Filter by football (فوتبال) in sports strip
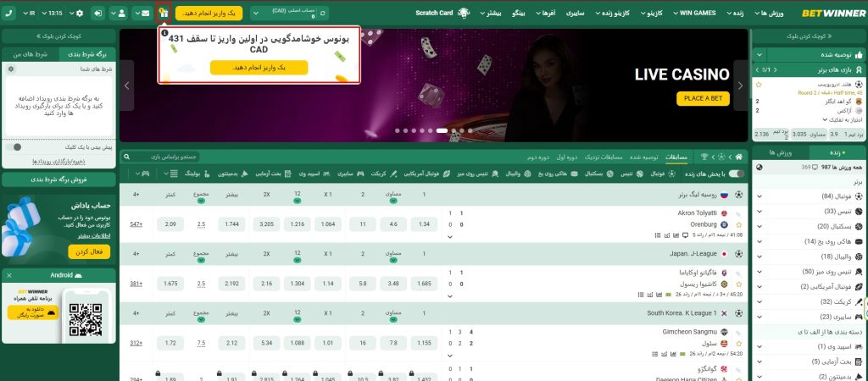This screenshot has width=868, height=381. (661, 174)
